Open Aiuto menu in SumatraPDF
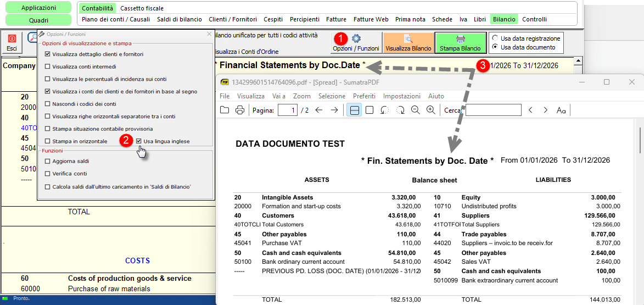Image resolution: width=644 pixels, height=305 pixels. 436,96
